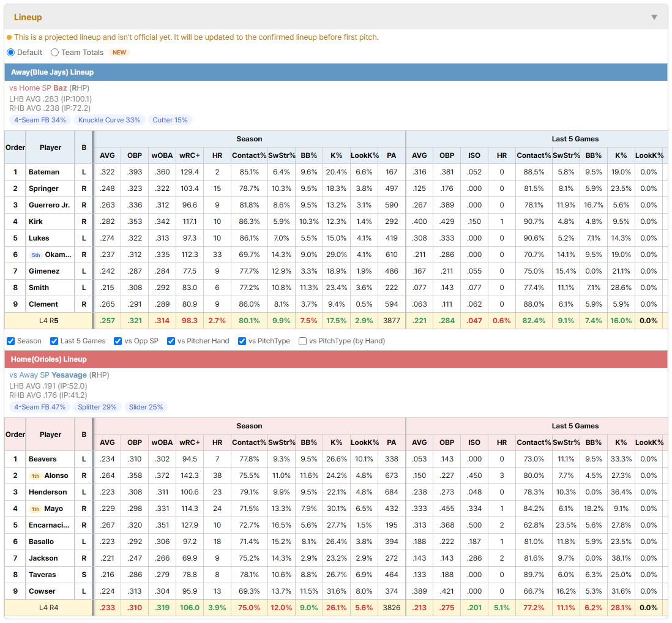Click the L4 R5 totals row label
672x623 pixels.
click(x=49, y=321)
